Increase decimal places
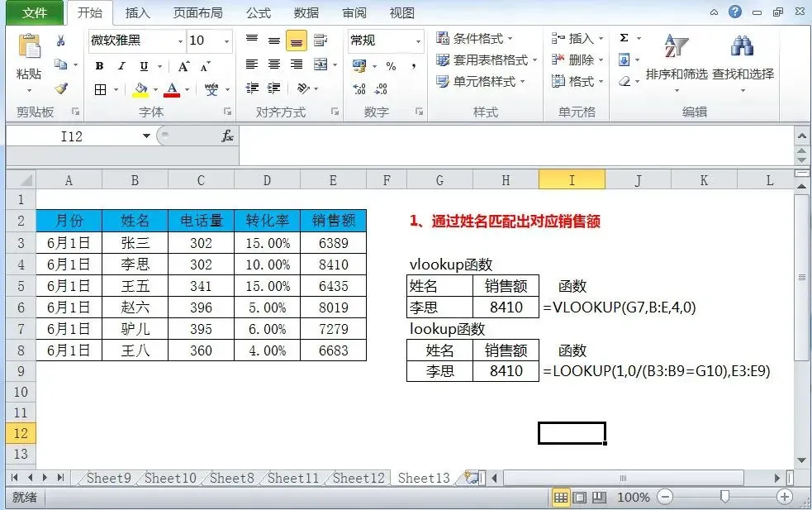Image resolution: width=812 pixels, height=510 pixels. click(359, 89)
